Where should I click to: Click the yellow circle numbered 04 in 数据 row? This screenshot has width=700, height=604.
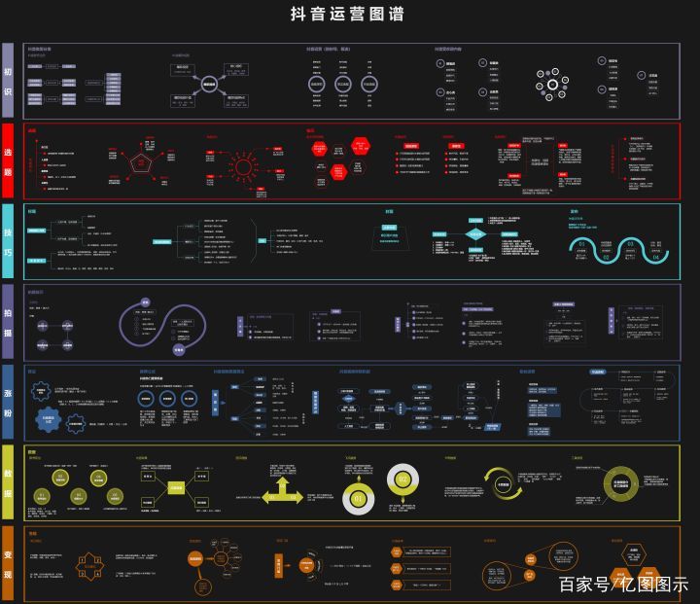(98, 478)
